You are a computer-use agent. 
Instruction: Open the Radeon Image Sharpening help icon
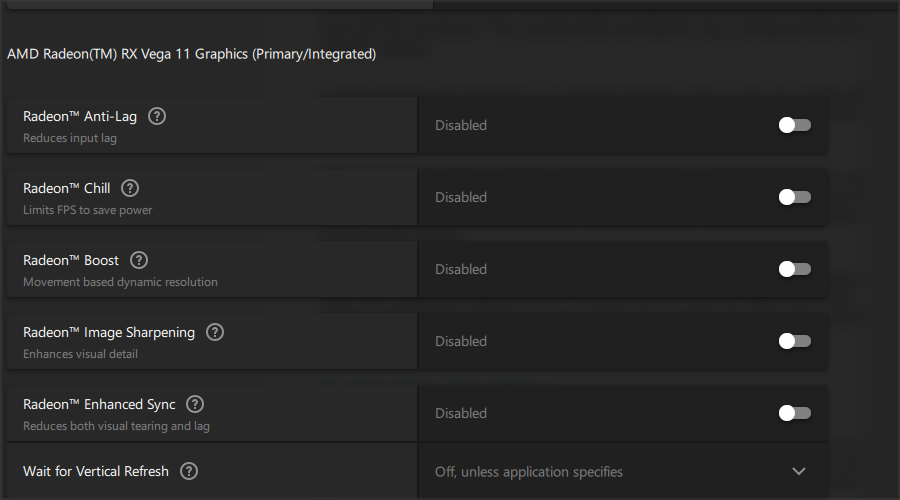coord(215,332)
